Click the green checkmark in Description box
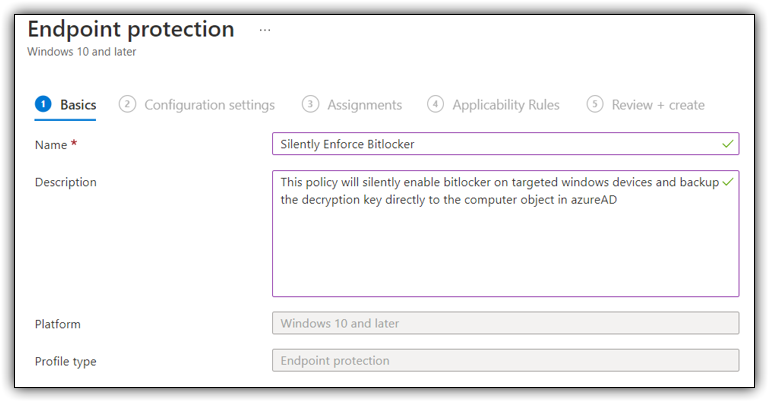 coord(728,182)
